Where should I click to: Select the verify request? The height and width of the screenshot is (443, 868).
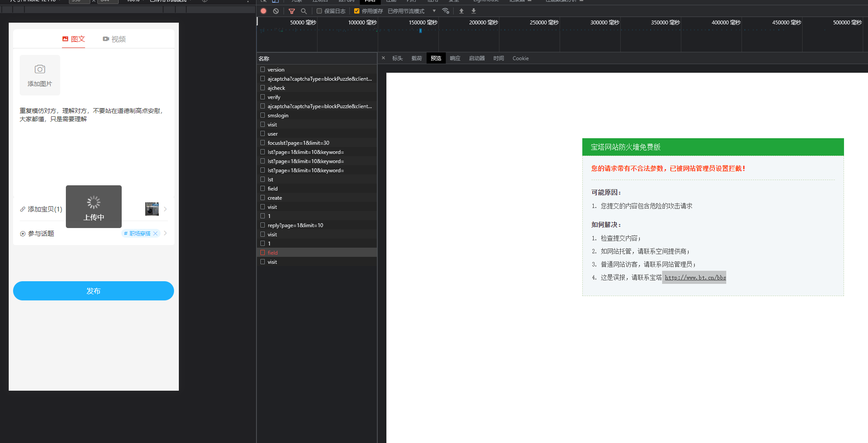(x=317, y=97)
